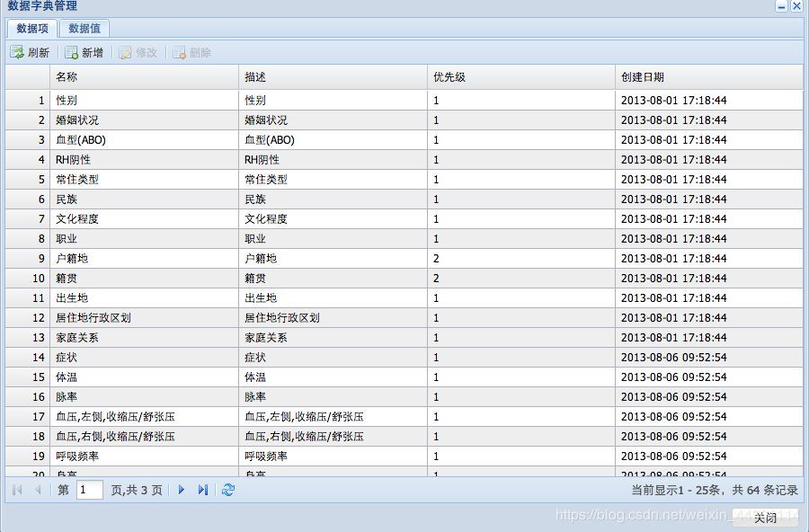Switch to the 数据值 tab
Screen dimensions: 809x532
point(84,29)
